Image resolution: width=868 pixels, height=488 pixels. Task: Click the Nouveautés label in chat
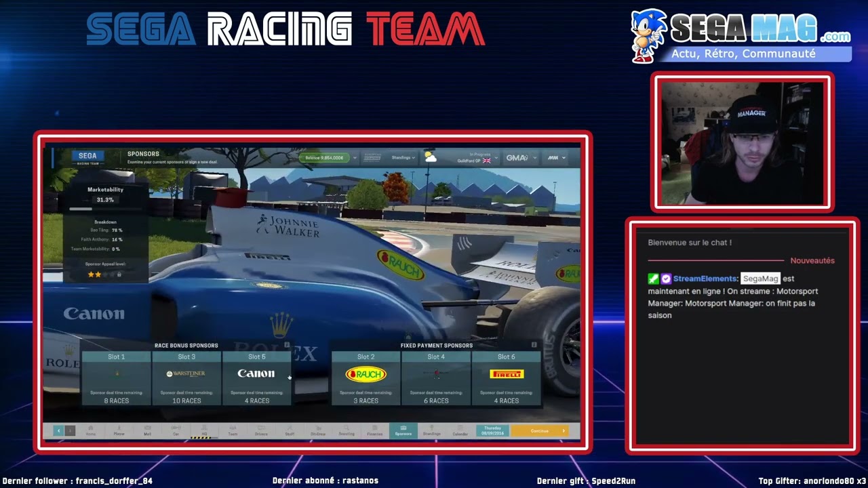coord(812,260)
